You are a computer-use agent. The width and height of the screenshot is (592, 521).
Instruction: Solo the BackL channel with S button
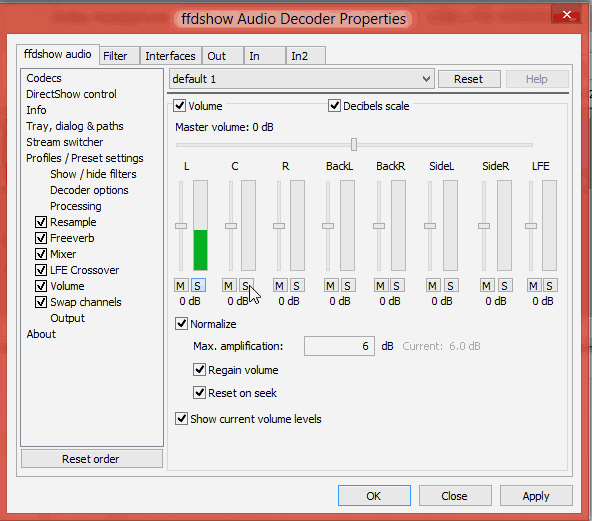(347, 286)
